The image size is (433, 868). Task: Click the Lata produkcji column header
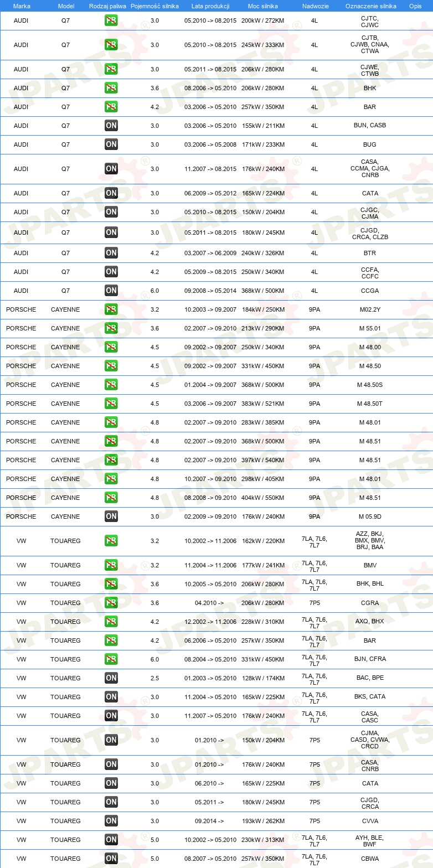point(210,6)
